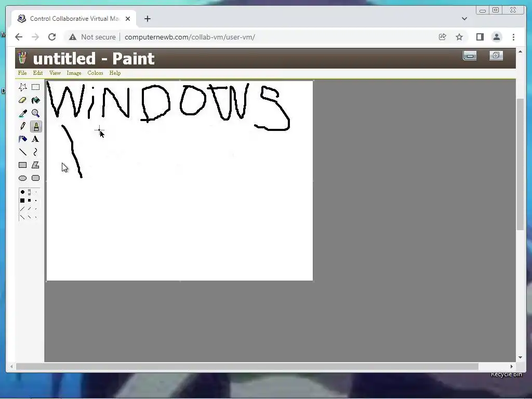The height and width of the screenshot is (399, 532).
Task: Select the Pick Color eyedropper tool
Action: coord(23,113)
